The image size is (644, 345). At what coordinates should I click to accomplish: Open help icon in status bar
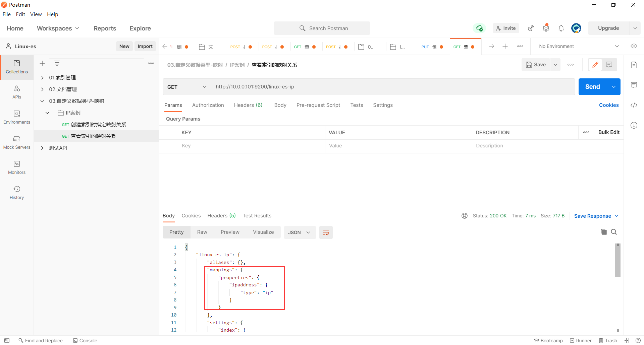pyautogui.click(x=638, y=340)
